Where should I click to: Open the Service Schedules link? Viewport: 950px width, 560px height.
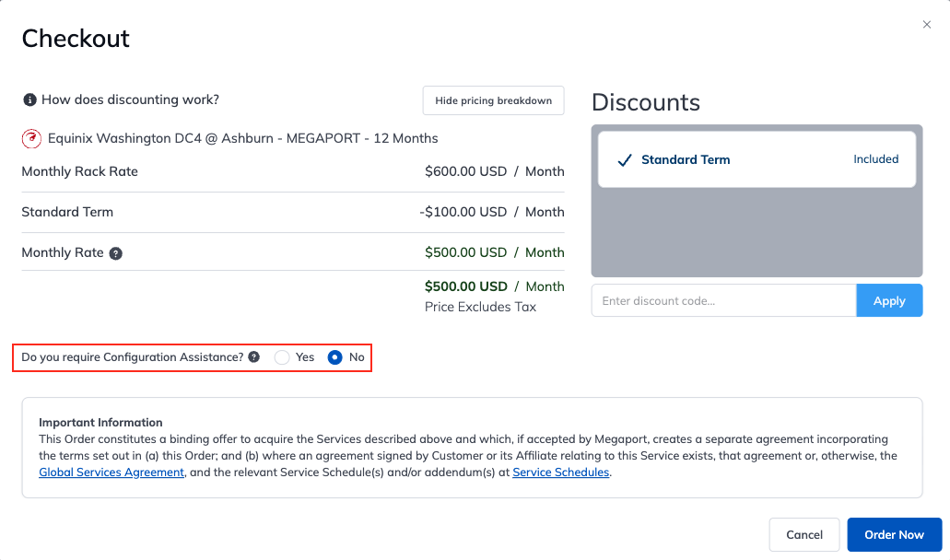pos(560,472)
